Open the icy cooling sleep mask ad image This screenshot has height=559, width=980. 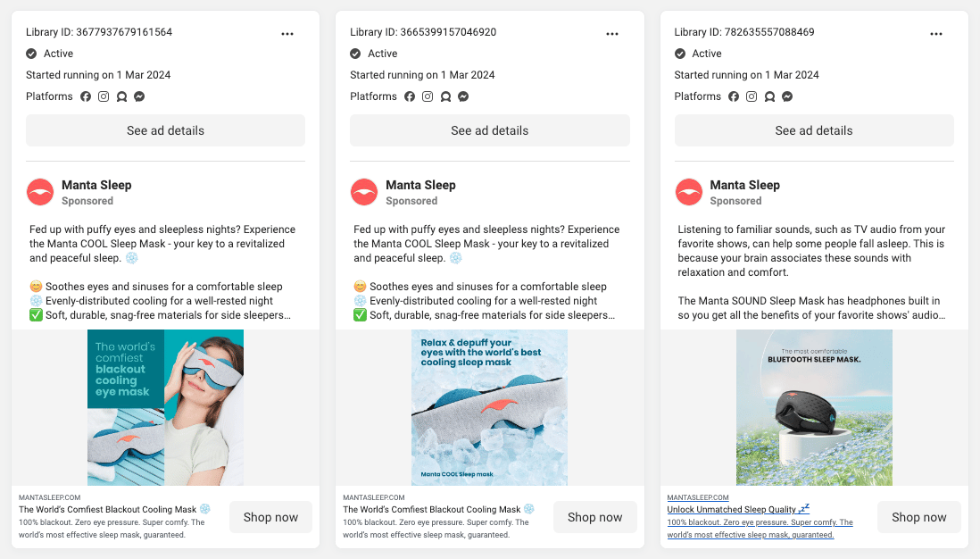(x=489, y=408)
